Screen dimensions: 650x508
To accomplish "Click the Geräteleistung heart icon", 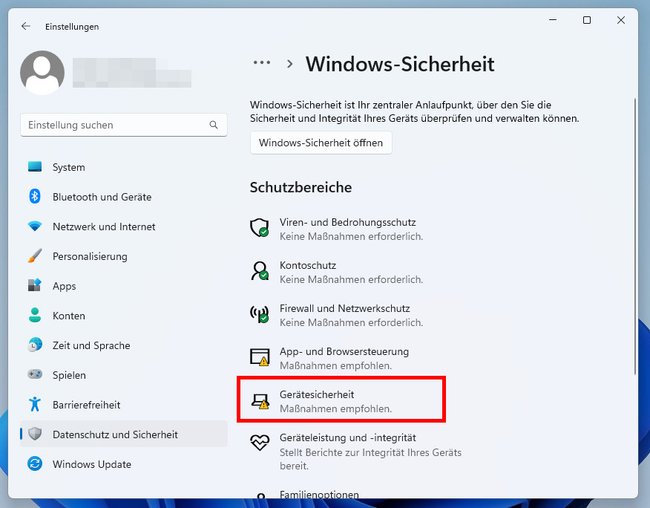I will tap(260, 442).
